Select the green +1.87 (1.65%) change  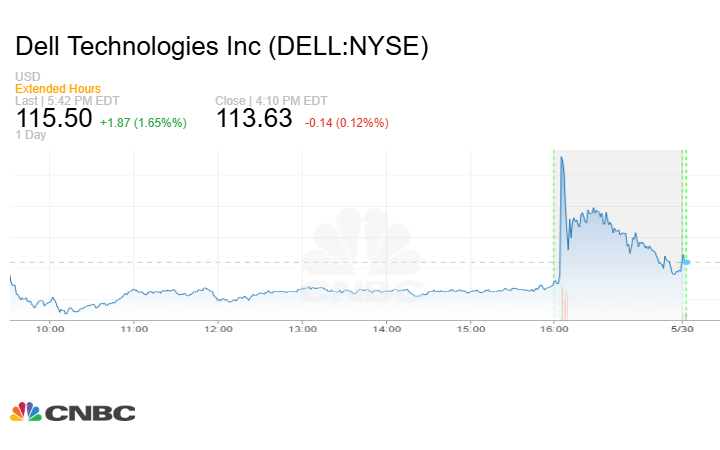click(144, 122)
